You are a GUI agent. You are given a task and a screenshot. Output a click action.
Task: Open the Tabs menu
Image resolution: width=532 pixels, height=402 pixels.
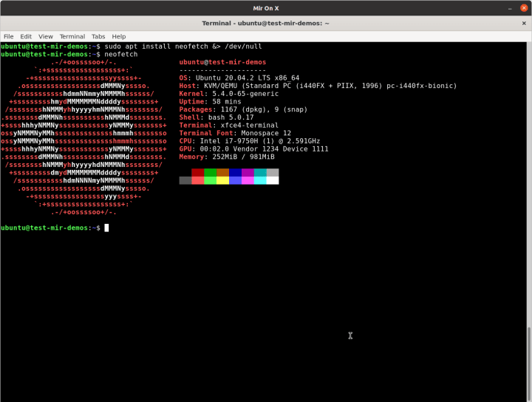(98, 36)
